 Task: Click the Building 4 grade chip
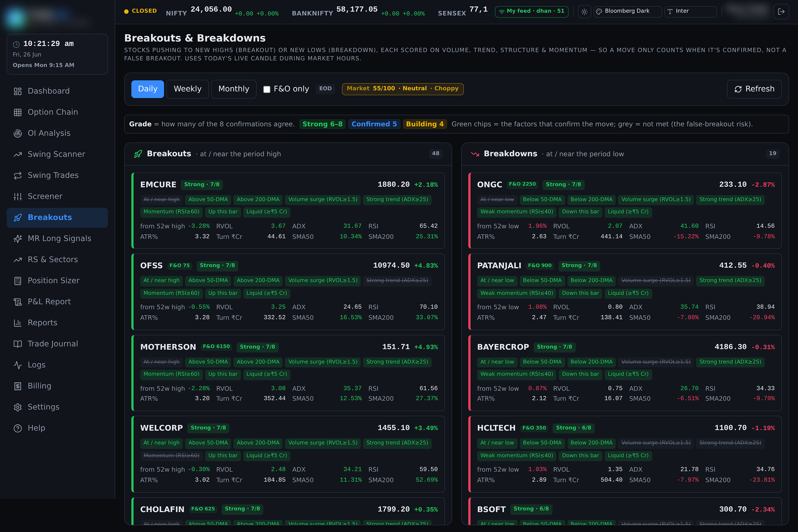coord(424,124)
